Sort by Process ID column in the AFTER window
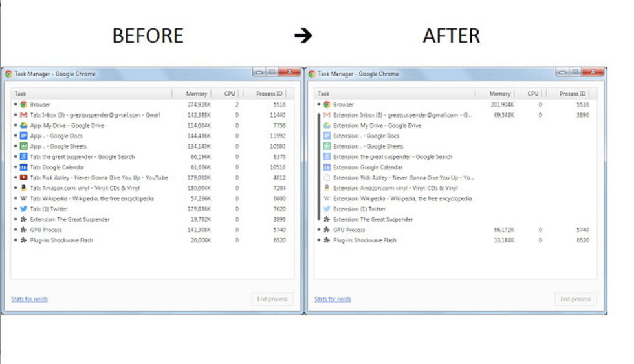Screen dimensions: 634x364 [572, 94]
